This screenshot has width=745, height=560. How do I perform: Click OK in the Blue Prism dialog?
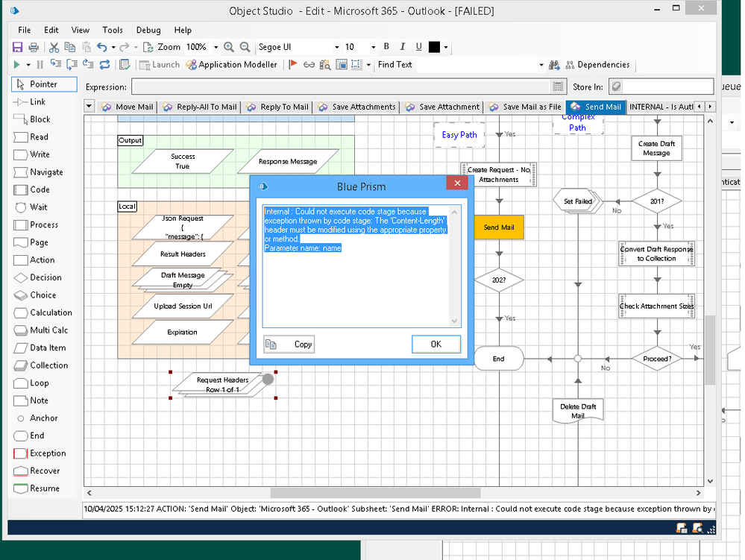436,344
